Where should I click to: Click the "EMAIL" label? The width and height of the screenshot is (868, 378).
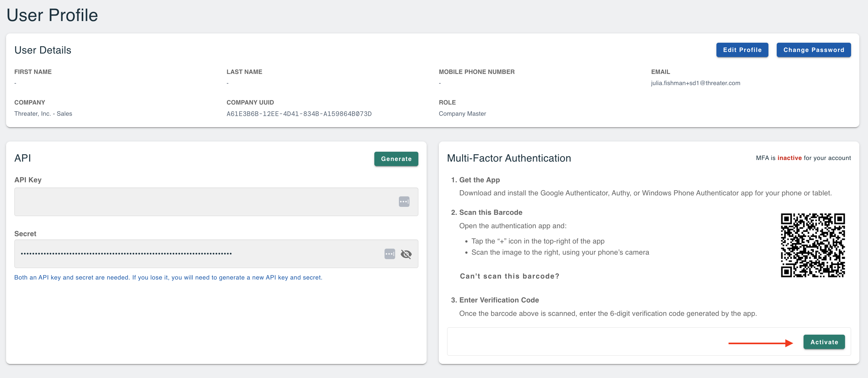click(661, 72)
